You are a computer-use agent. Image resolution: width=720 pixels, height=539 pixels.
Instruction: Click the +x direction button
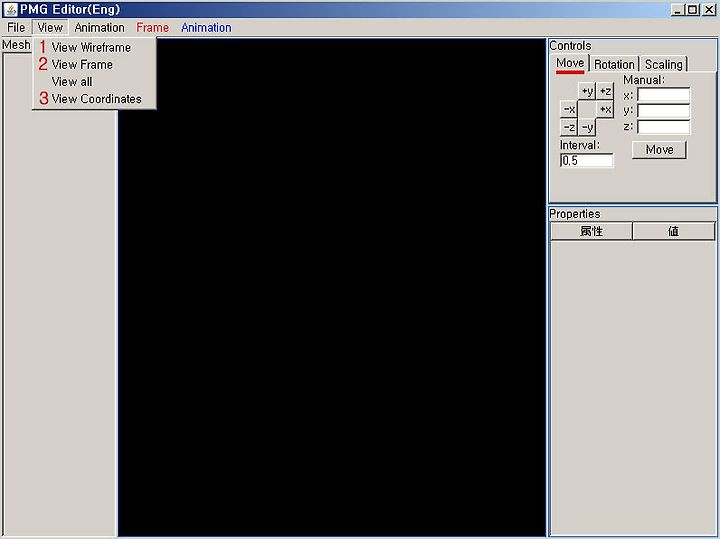click(x=605, y=109)
